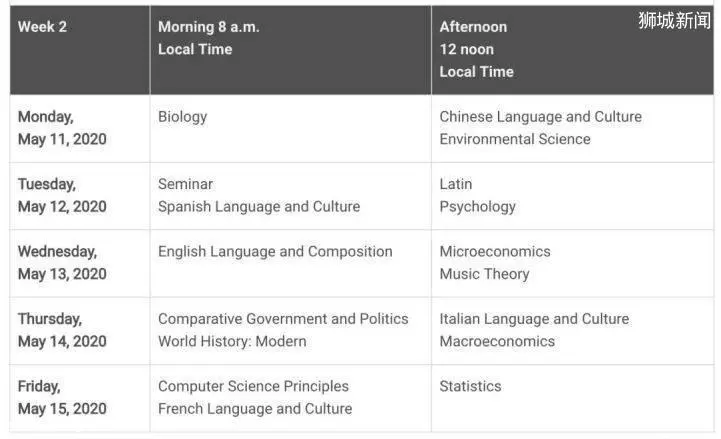The image size is (721, 439).
Task: Select the Seminar exam entry
Action: [x=185, y=184]
